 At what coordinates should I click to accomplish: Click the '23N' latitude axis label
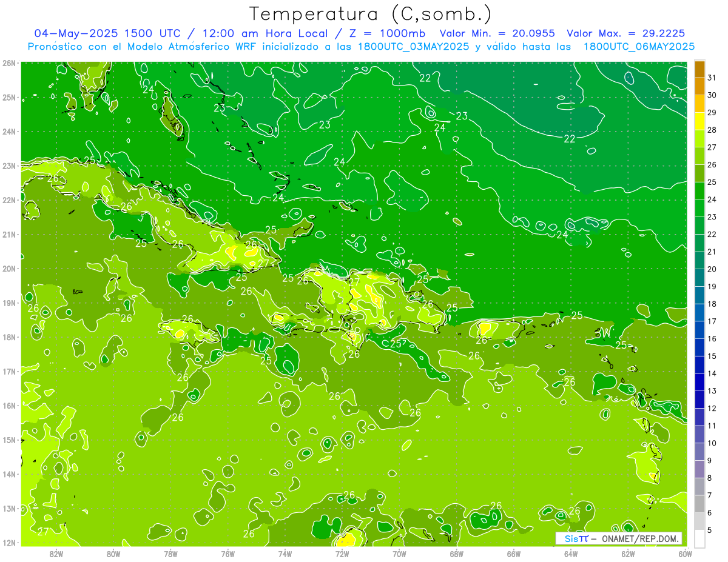click(9, 166)
